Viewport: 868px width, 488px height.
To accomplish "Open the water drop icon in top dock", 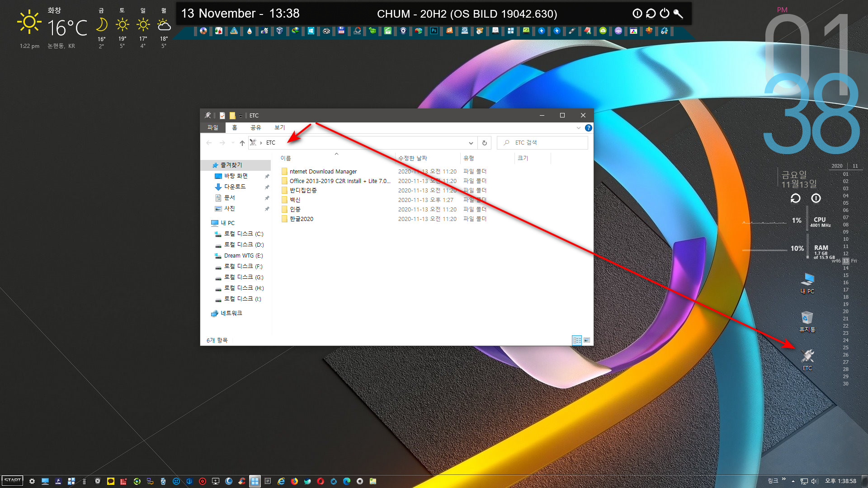I will coord(250,31).
